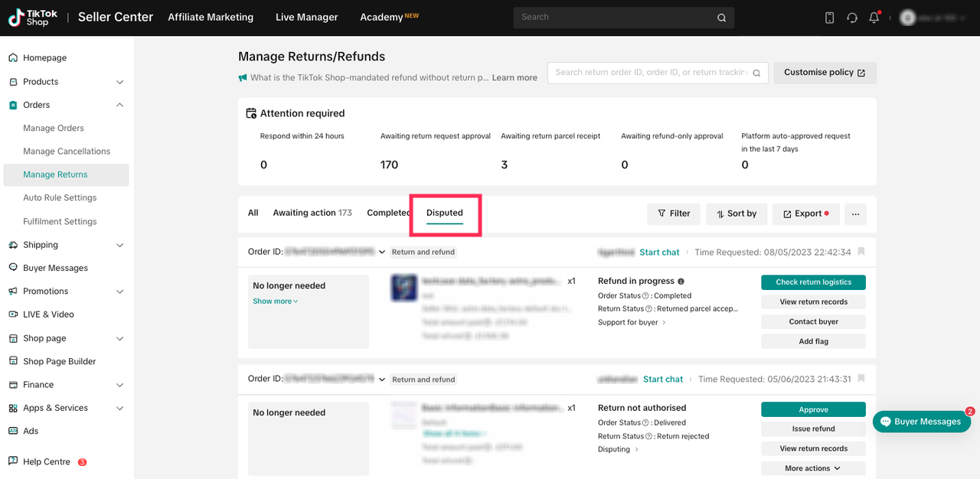
Task: Open the notifications bell
Action: (x=874, y=18)
